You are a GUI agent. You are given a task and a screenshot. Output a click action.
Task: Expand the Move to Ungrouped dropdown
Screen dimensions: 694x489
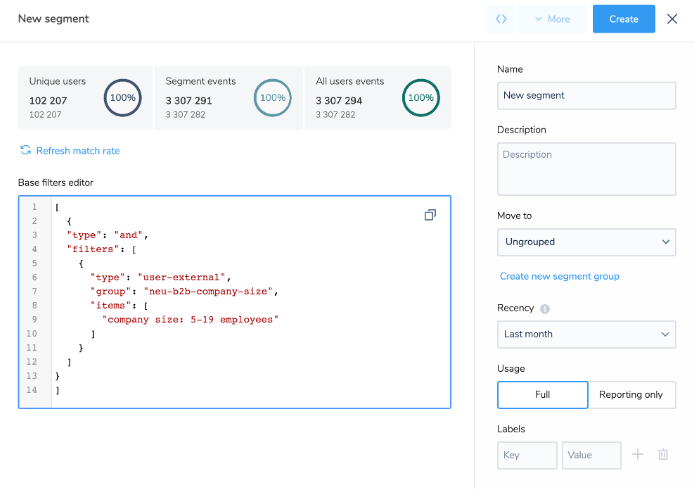pos(586,242)
